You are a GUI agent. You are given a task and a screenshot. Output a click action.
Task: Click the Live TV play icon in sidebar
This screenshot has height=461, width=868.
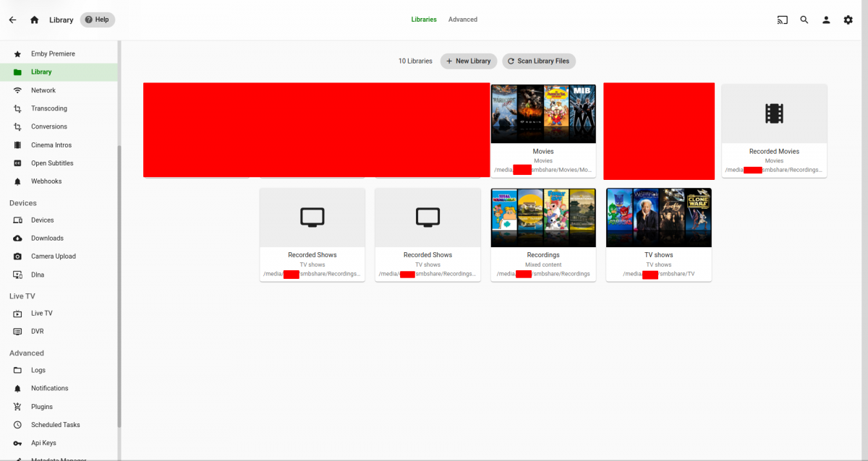(x=17, y=314)
